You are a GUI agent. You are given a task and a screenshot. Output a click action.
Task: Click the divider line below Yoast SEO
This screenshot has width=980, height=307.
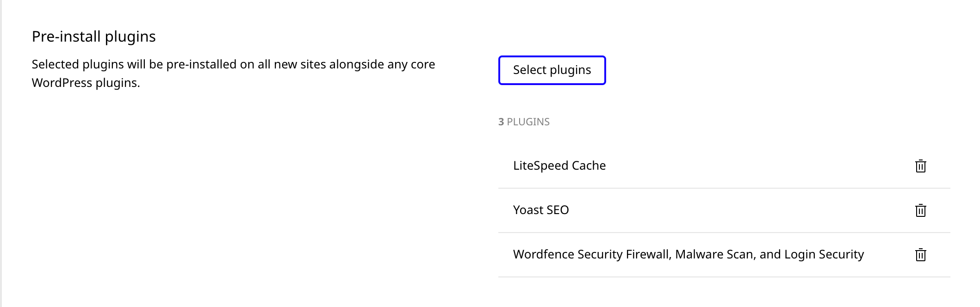pos(724,233)
